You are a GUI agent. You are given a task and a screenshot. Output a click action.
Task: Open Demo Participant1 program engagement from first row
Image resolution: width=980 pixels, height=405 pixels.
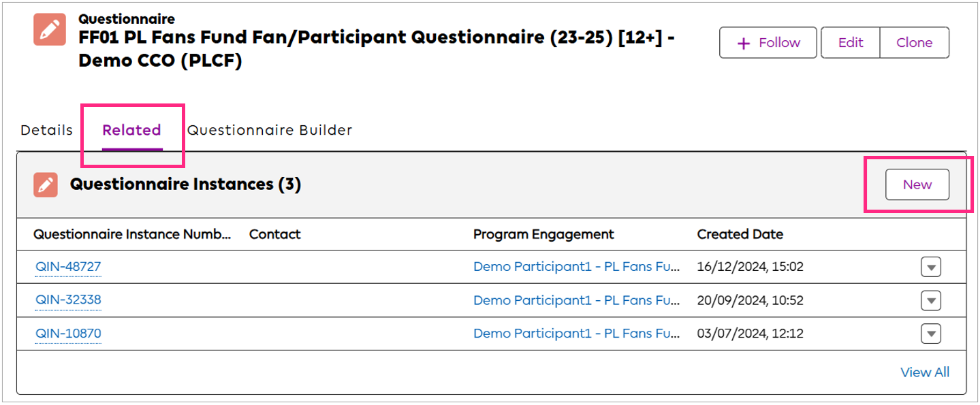tap(576, 266)
